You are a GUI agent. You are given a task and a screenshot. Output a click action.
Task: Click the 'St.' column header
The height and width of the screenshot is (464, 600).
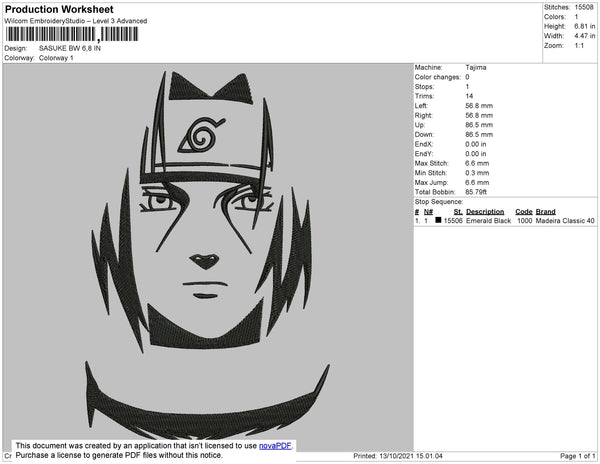click(x=458, y=212)
